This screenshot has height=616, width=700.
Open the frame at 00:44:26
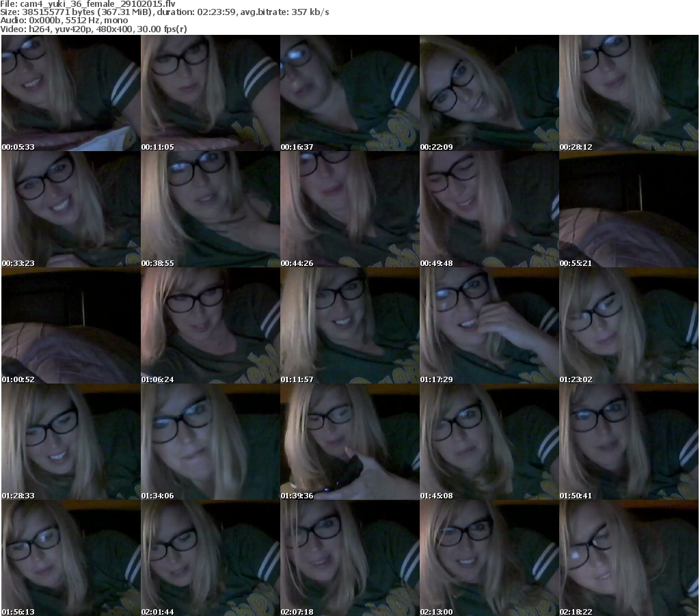coord(349,209)
